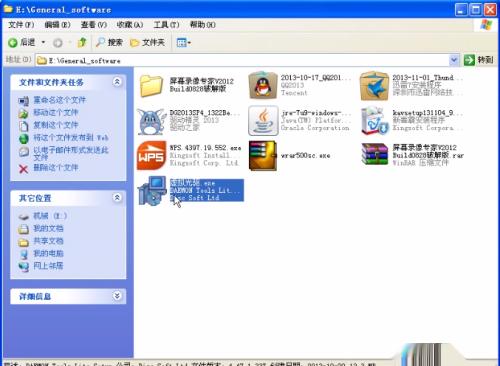Click the address bar path field
500x366 pixels.
(x=243, y=60)
